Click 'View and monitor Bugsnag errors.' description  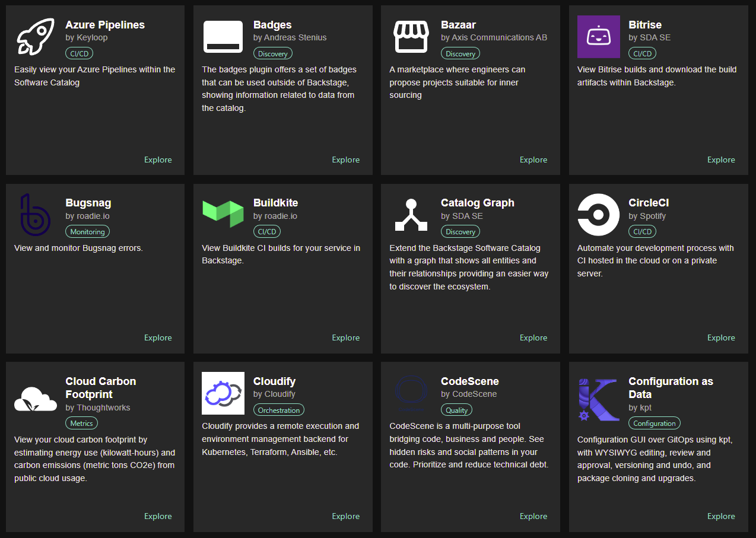tap(78, 248)
